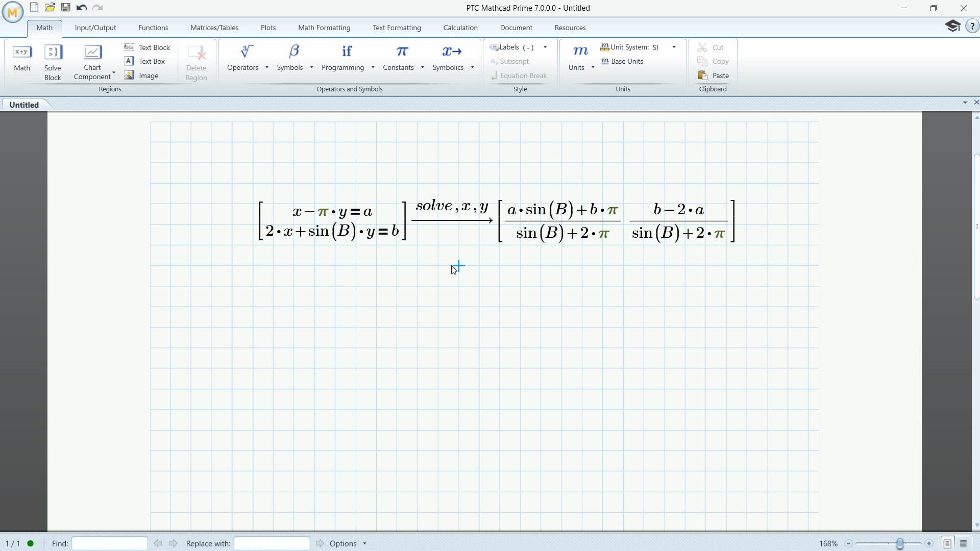Screen dimensions: 980x551
Task: Click the zoom slider handle
Action: 900,543
